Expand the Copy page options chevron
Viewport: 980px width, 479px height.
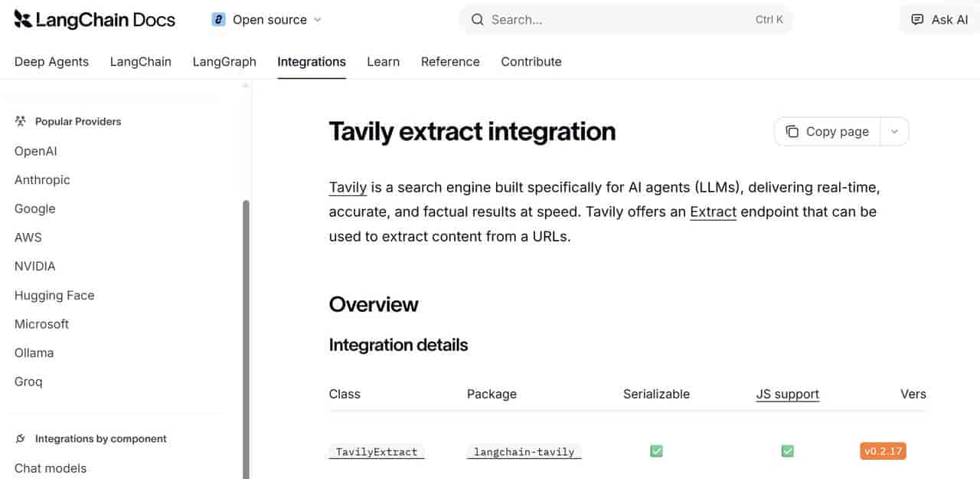[894, 131]
